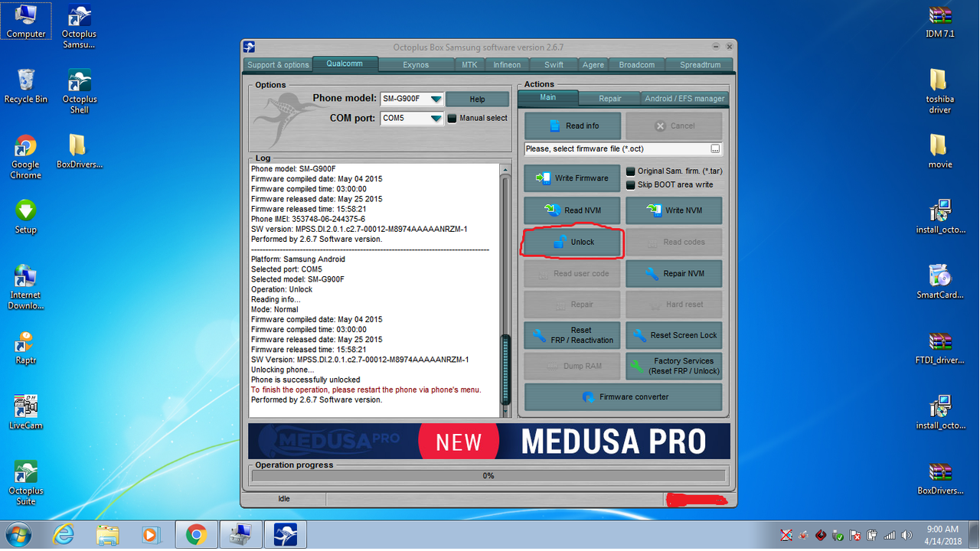This screenshot has height=551, width=980.
Task: Launch the Octoplus Shell shortcut
Action: tap(80, 92)
